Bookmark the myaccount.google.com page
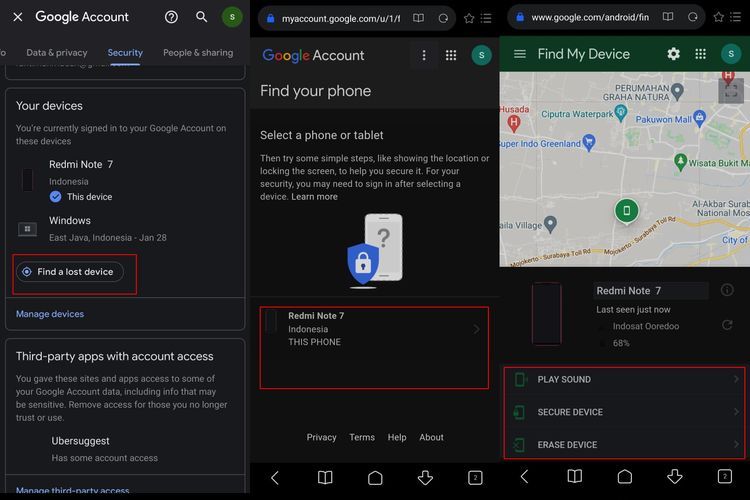 click(469, 18)
